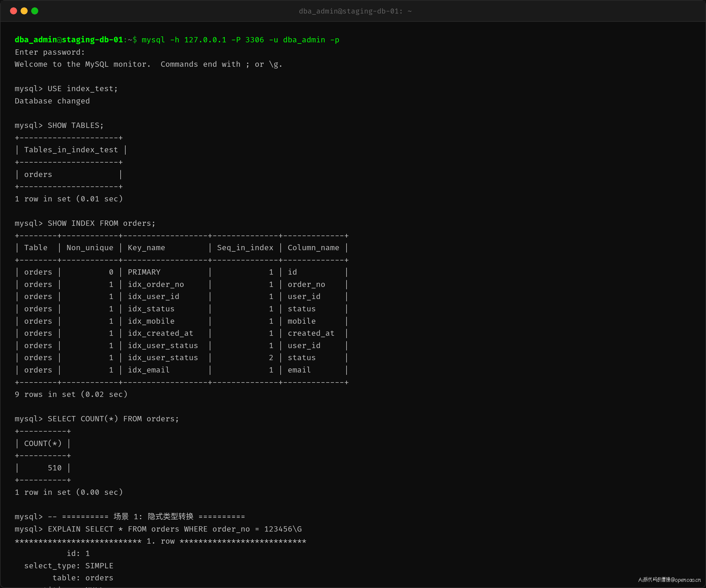Click the 'Database changed' message
Viewport: 706px width, 588px height.
point(52,101)
